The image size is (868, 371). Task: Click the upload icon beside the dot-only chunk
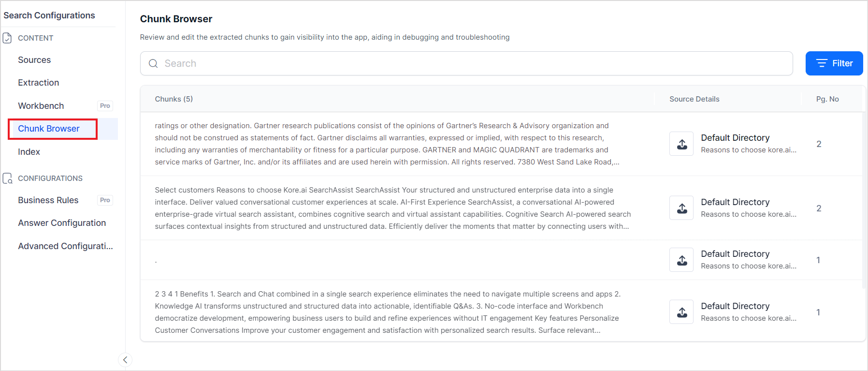[681, 260]
